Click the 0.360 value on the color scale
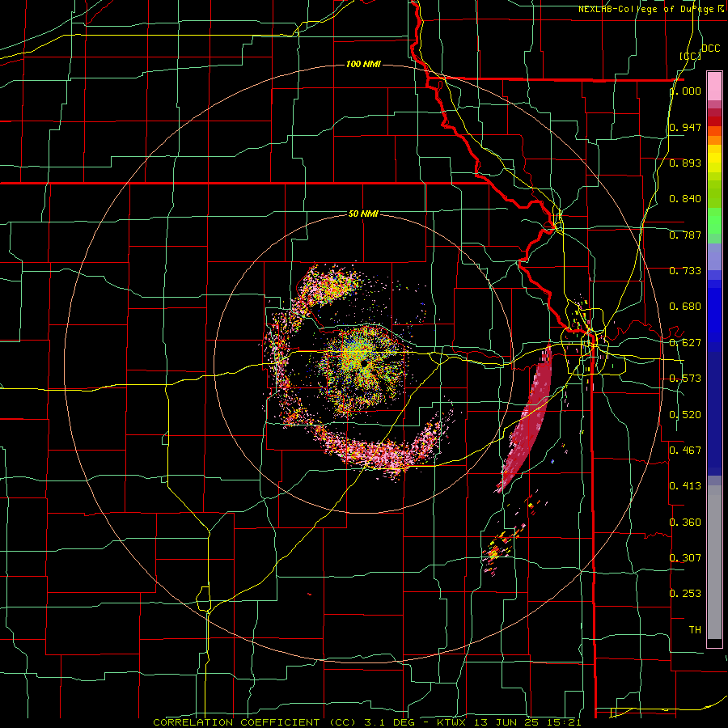 point(685,522)
